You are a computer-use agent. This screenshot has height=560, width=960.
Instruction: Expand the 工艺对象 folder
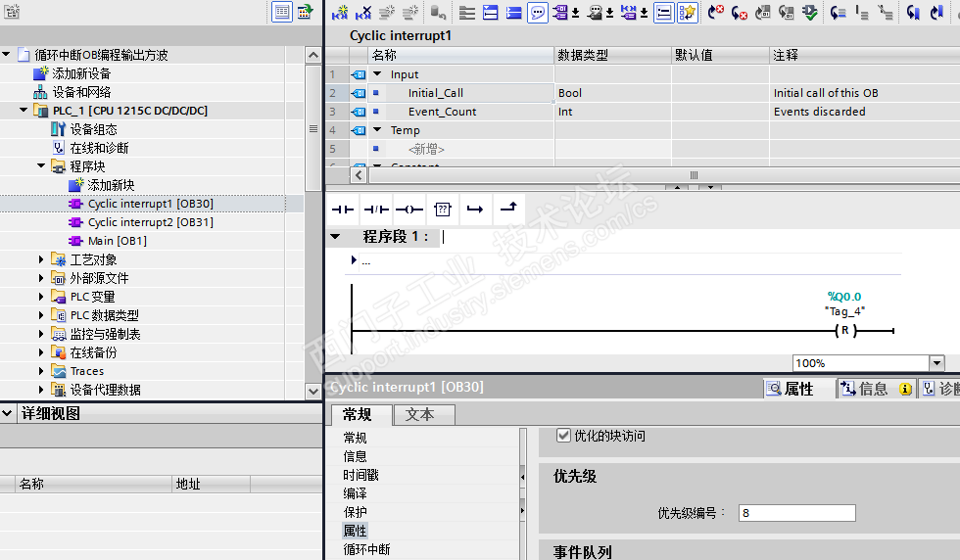coord(41,259)
